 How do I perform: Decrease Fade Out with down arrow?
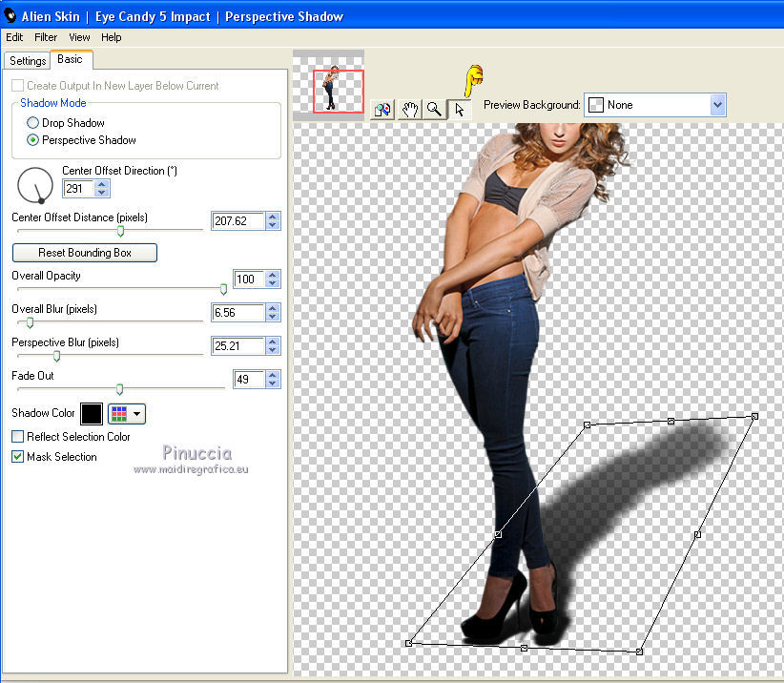tap(273, 383)
